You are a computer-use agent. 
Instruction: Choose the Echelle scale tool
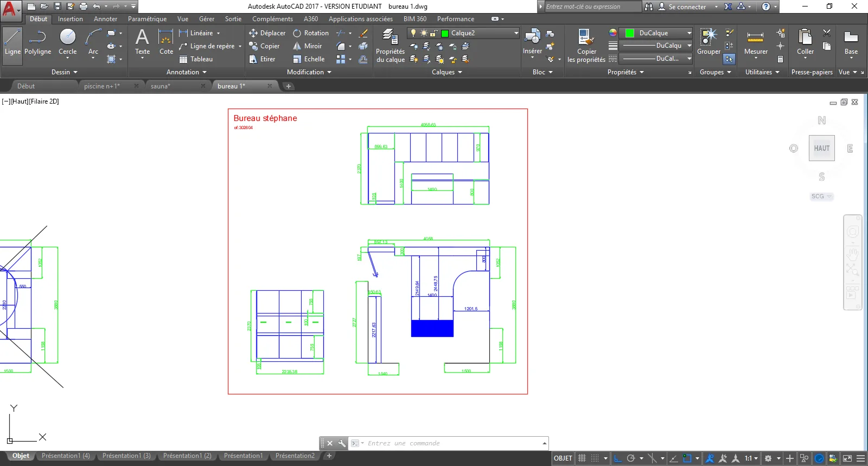click(x=309, y=59)
